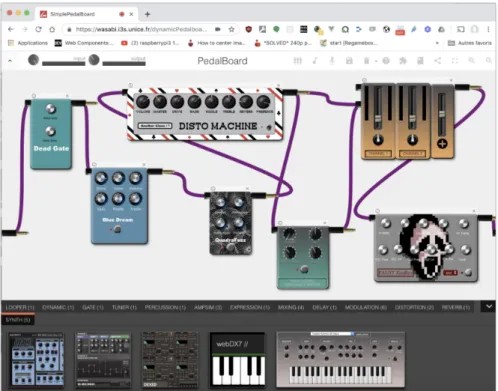This screenshot has width=498, height=391.
Task: Click the save icon in PedalBoard toolbar
Action: (349, 61)
